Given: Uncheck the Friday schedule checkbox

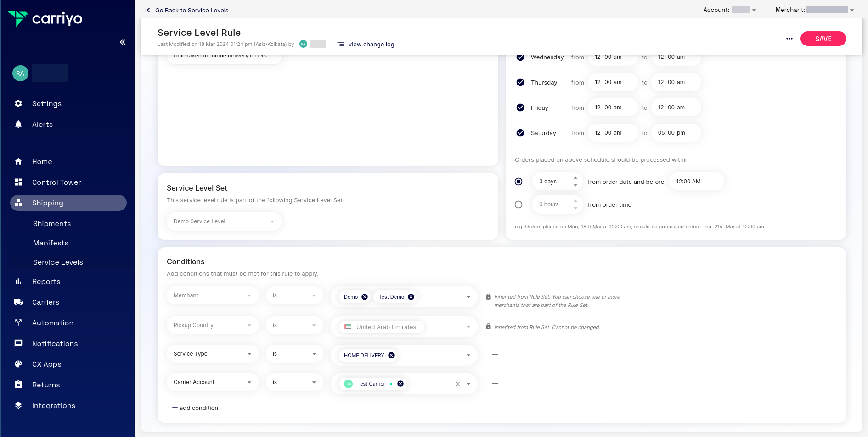Looking at the screenshot, I should 520,108.
